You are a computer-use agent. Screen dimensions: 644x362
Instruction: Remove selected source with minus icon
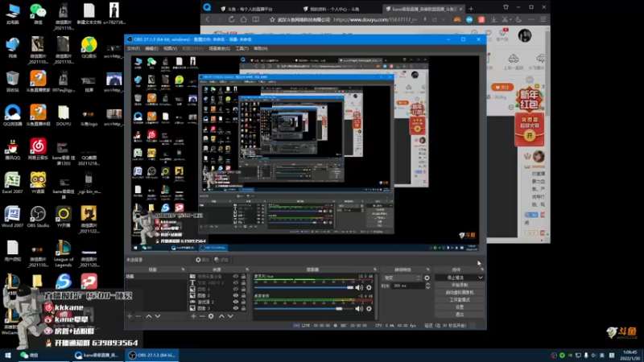[202, 316]
